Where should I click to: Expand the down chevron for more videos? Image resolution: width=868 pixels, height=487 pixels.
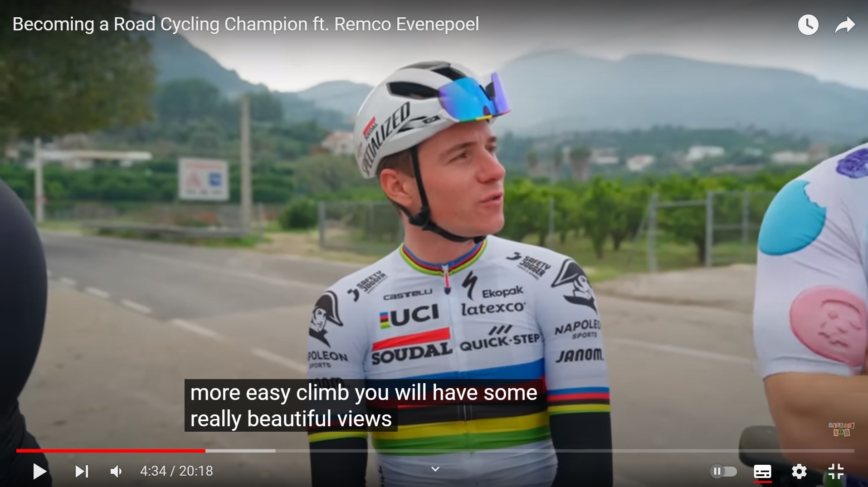pos(435,469)
